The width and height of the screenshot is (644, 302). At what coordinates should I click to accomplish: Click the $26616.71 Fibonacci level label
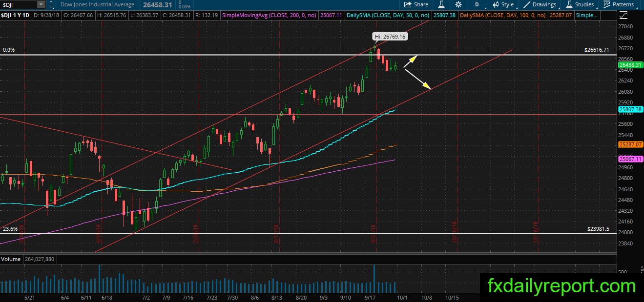[597, 50]
